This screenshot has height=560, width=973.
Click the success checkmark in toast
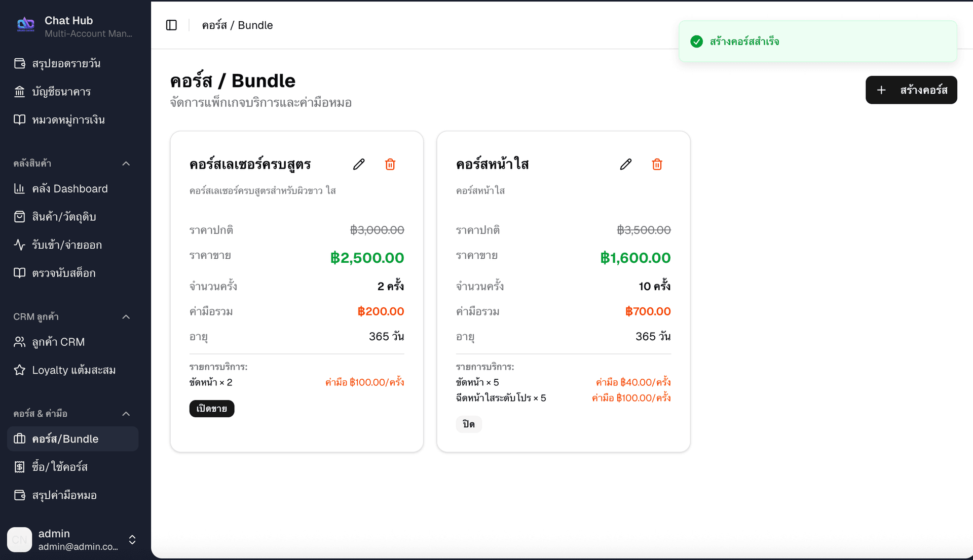point(697,42)
